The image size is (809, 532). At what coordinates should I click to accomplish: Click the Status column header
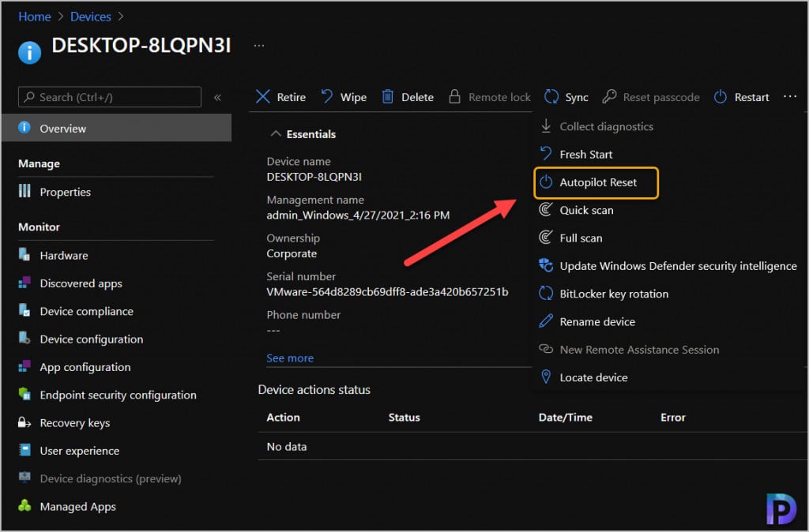pos(404,417)
